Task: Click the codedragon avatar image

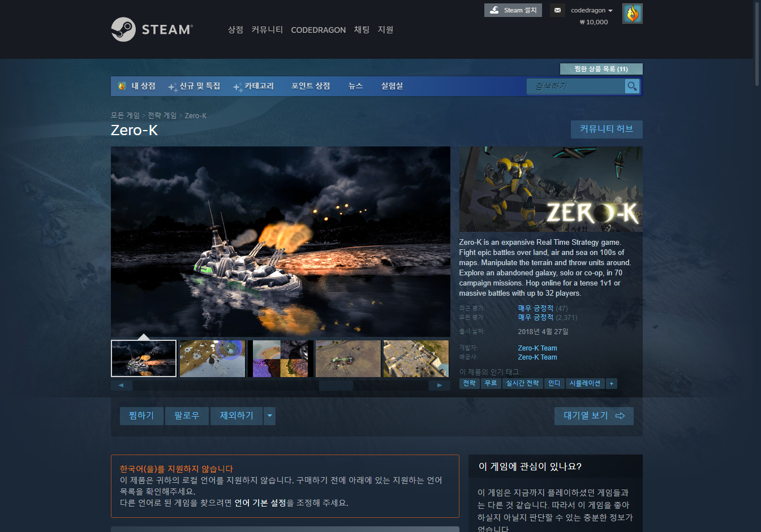Action: [632, 14]
